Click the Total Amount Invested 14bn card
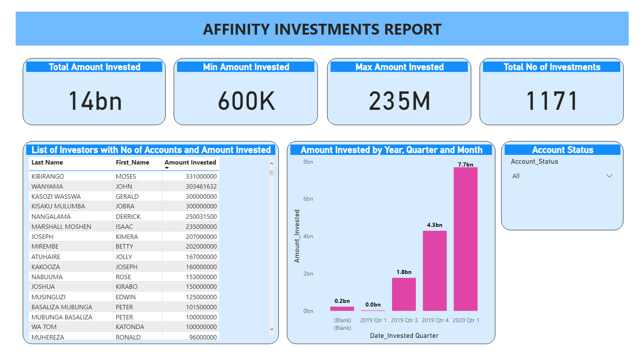This screenshot has height=362, width=644. (95, 101)
